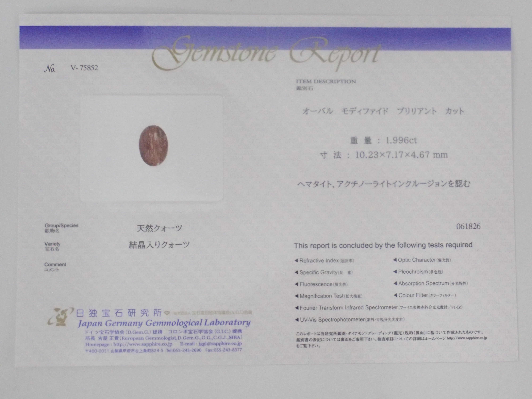Screen dimensions: 532x399
Task: Select the cut description オーバル モディファイド ブリリアント カット
Action: click(383, 111)
